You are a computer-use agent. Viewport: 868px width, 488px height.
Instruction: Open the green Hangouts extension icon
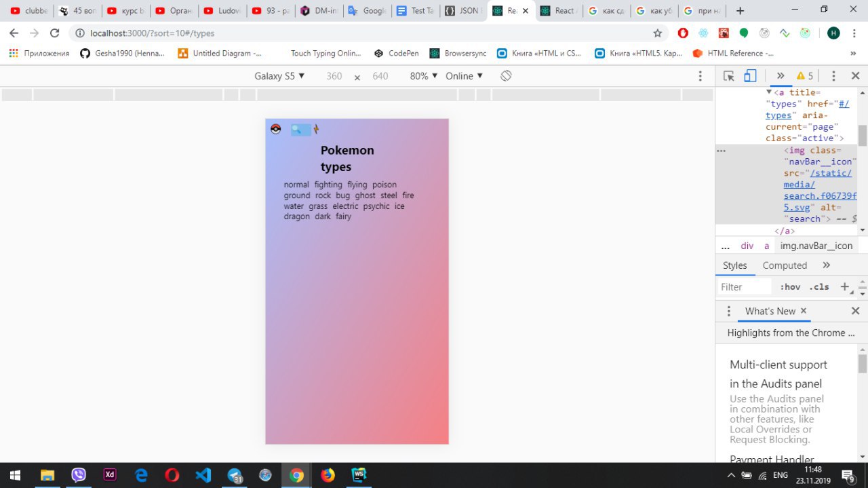[744, 33]
